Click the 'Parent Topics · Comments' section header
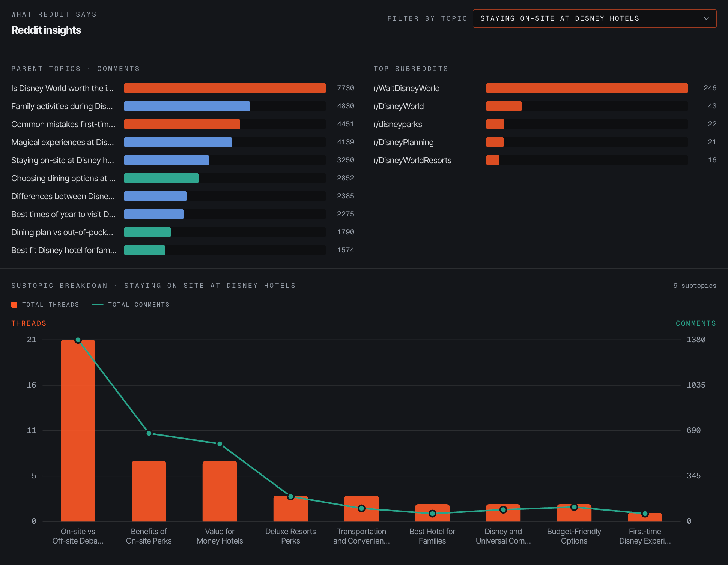 pyautogui.click(x=75, y=69)
